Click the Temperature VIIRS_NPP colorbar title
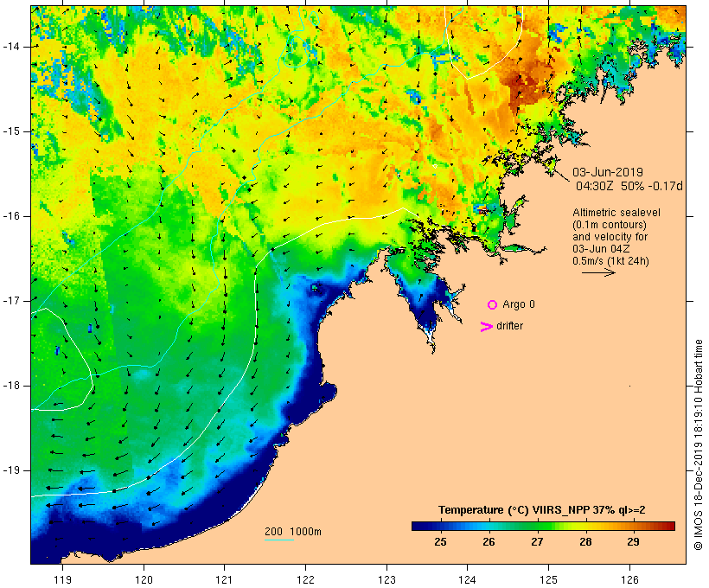709x588 pixels. click(542, 510)
